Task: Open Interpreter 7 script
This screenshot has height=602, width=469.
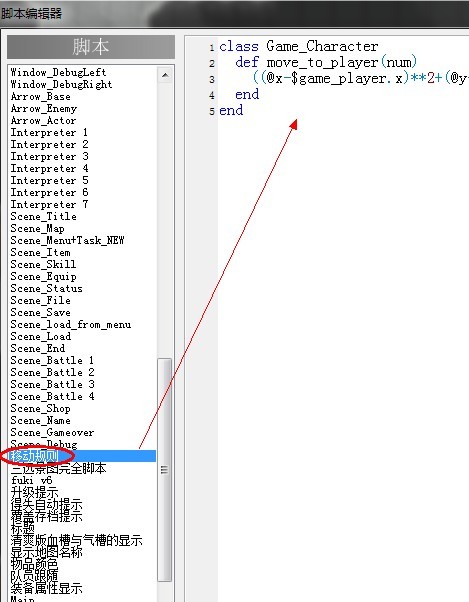Action: coord(50,204)
